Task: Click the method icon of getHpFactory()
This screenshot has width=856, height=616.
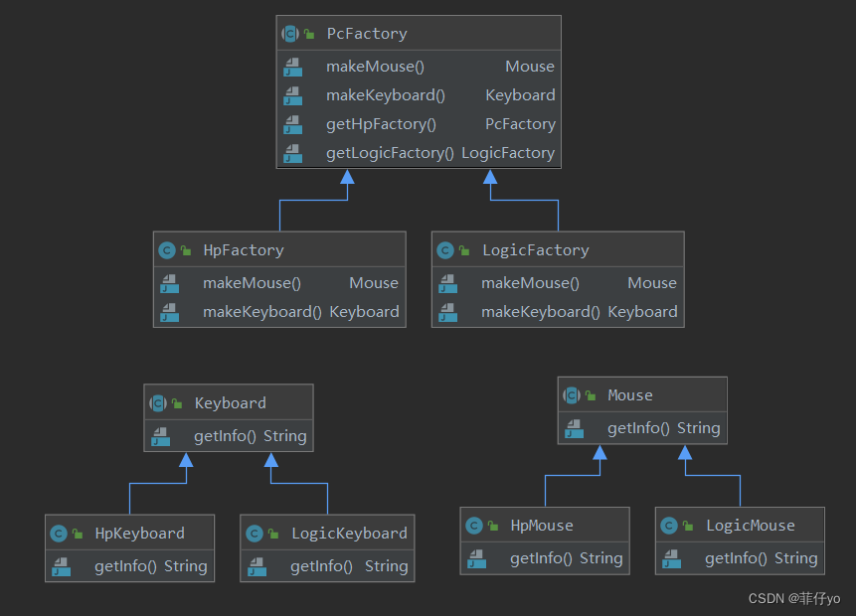Action: pos(293,124)
